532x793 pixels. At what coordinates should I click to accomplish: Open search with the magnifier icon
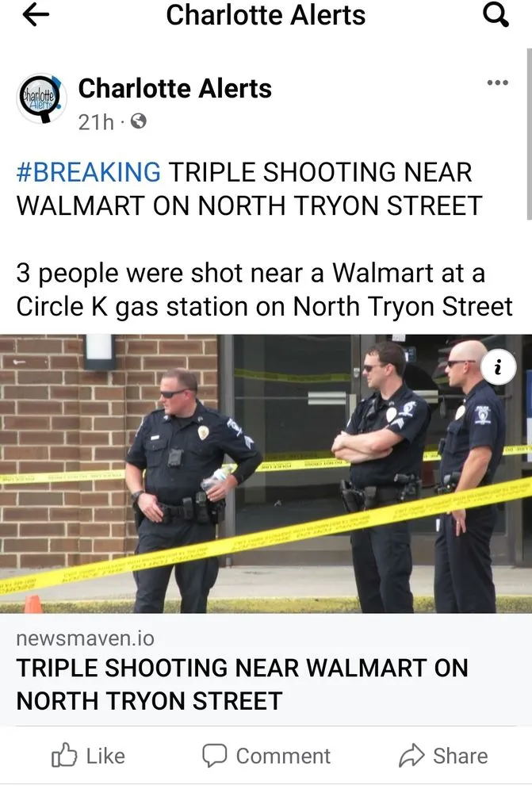496,14
